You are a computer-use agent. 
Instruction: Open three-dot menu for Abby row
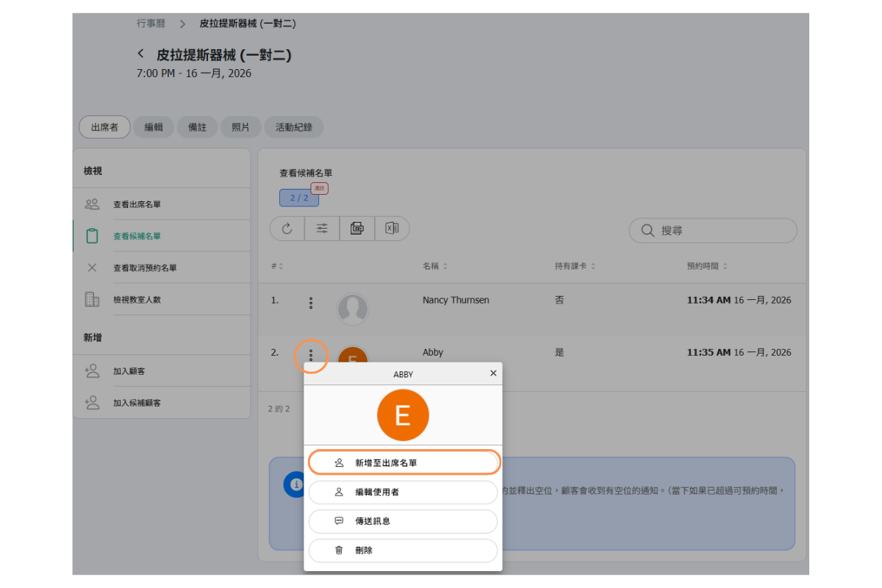pos(311,356)
